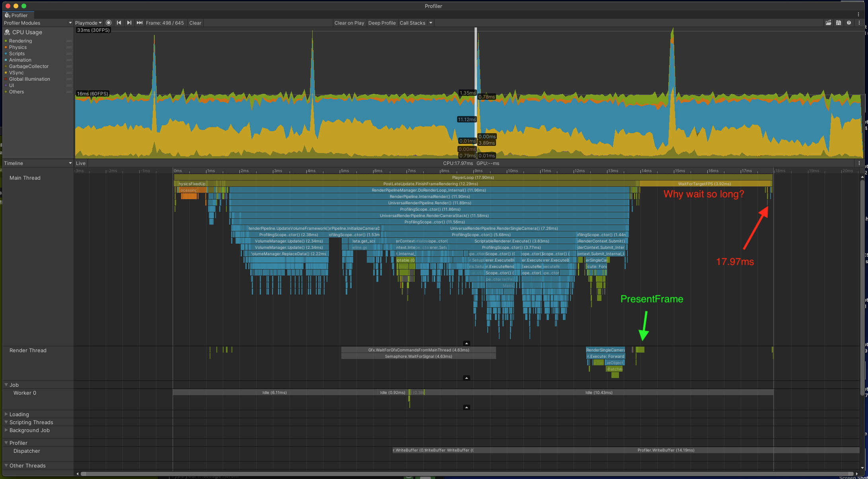868x479 pixels.
Task: Step to the next frame
Action: [129, 23]
